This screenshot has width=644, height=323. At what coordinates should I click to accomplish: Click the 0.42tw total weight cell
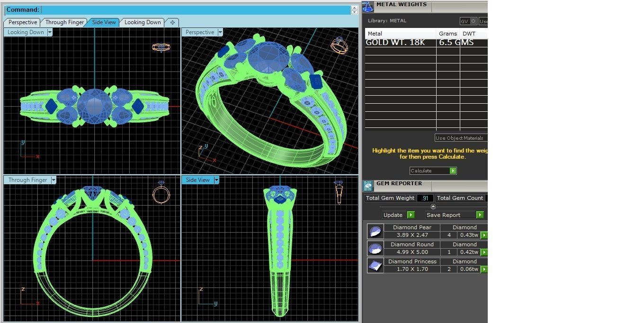point(469,252)
